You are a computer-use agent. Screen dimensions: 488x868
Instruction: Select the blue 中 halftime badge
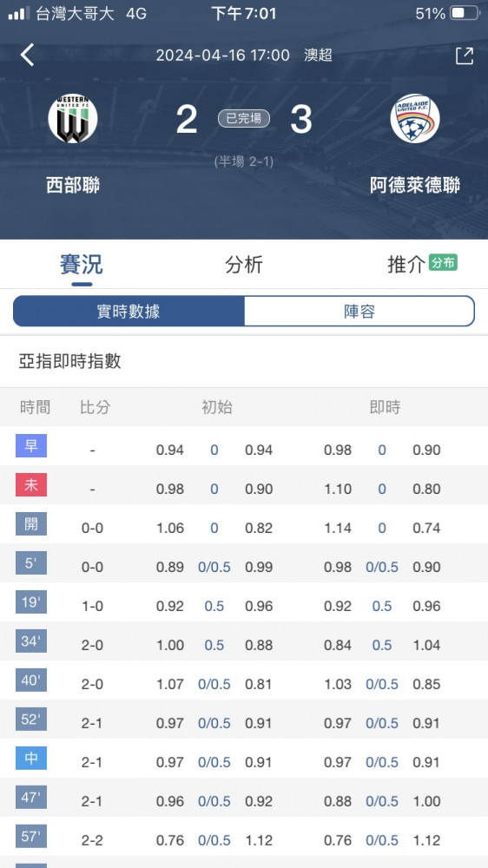click(x=31, y=759)
